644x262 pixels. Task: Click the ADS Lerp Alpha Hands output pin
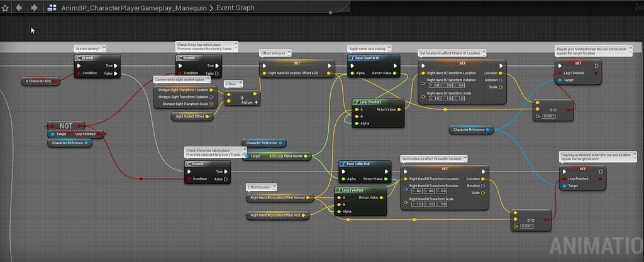(x=306, y=156)
